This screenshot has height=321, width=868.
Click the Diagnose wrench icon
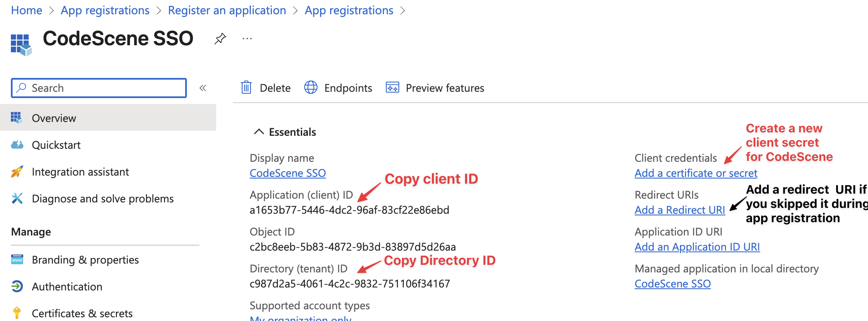pyautogui.click(x=17, y=198)
